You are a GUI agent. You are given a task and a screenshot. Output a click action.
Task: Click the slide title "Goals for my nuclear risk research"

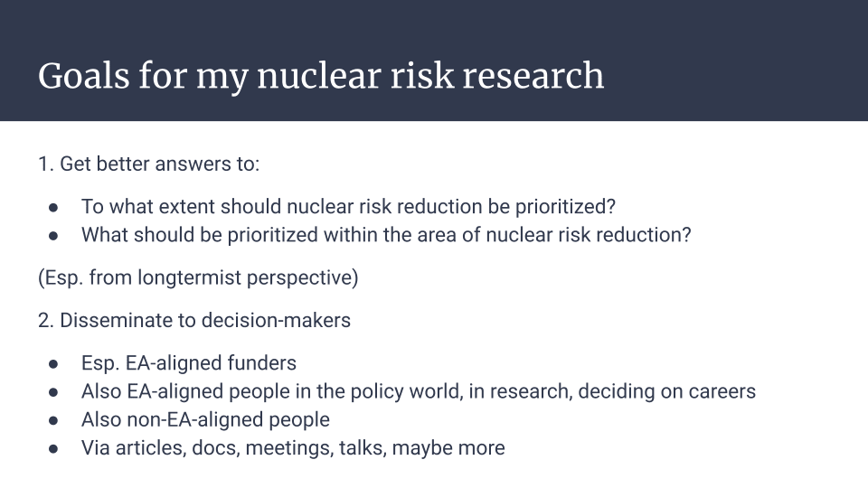coord(320,76)
